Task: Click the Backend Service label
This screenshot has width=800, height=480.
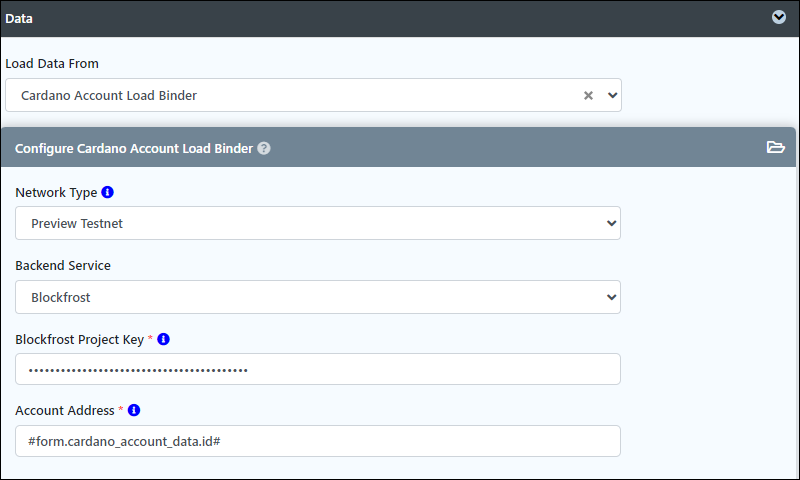Action: (63, 266)
